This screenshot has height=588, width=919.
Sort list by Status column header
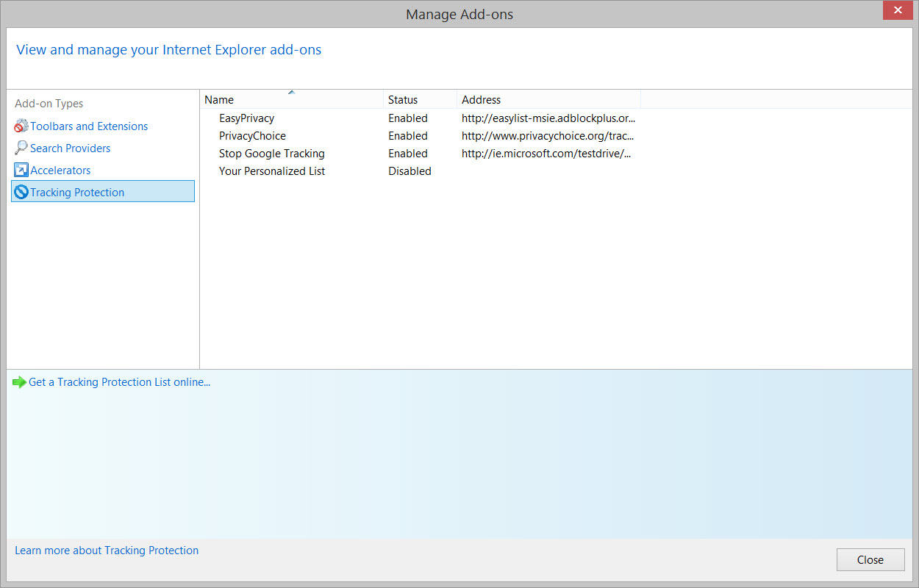tap(421, 99)
